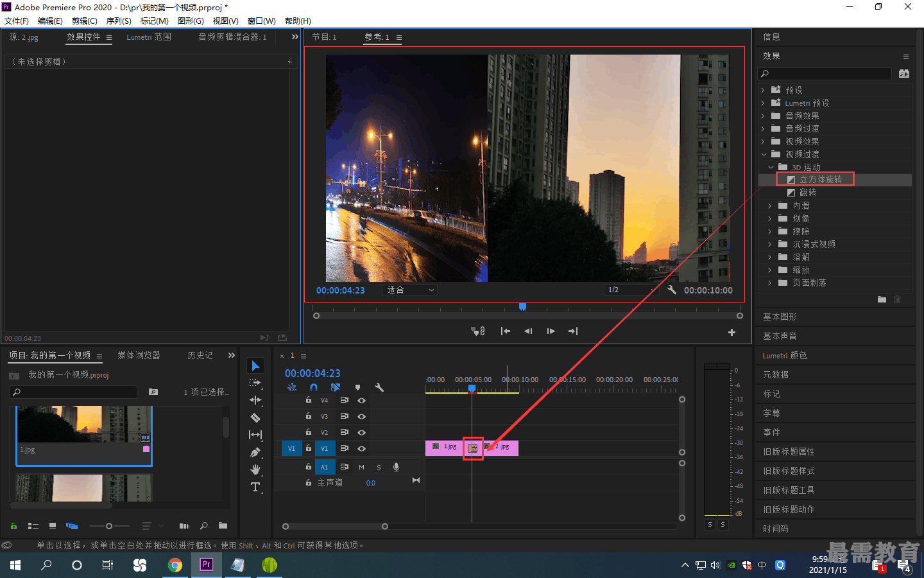Switch to the 媒体浏览器 tab
924x578 pixels.
click(x=139, y=355)
